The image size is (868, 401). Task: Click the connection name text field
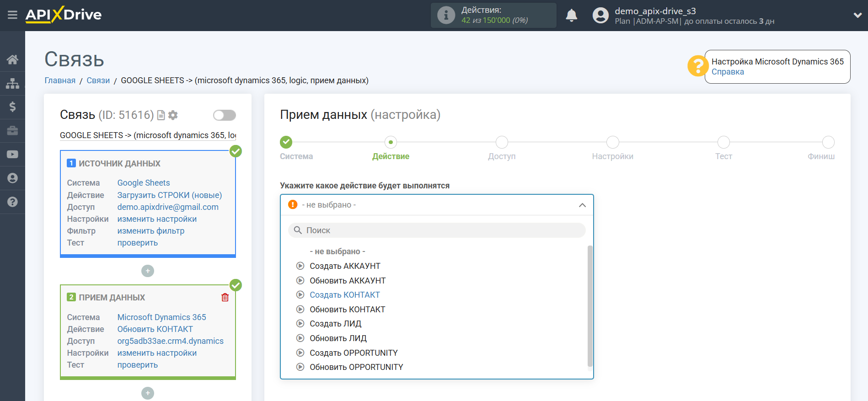pyautogui.click(x=148, y=135)
